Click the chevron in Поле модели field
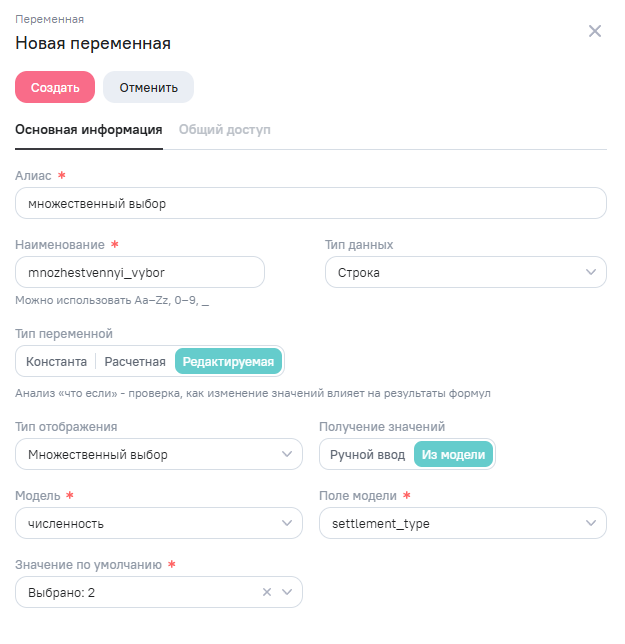Screen dimensions: 625x644 pyautogui.click(x=590, y=523)
